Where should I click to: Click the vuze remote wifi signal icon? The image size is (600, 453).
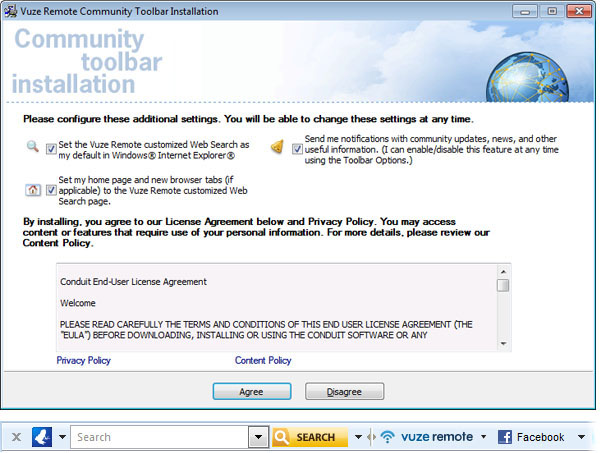(x=387, y=437)
